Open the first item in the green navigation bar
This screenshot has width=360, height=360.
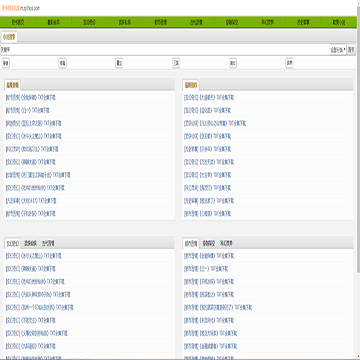(18, 22)
